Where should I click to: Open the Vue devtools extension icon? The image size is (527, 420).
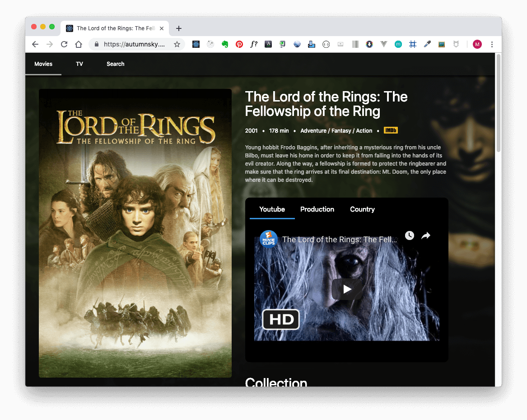(384, 44)
